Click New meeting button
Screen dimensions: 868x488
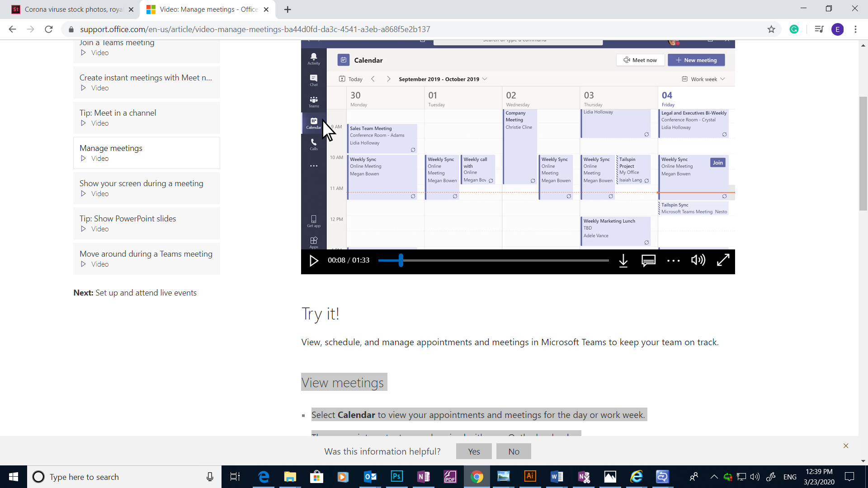(x=696, y=60)
